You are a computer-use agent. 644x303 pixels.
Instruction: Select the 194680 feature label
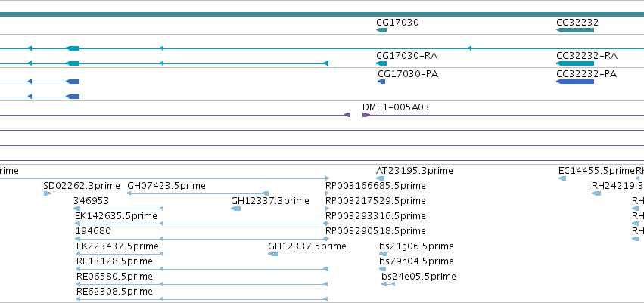coord(93,230)
